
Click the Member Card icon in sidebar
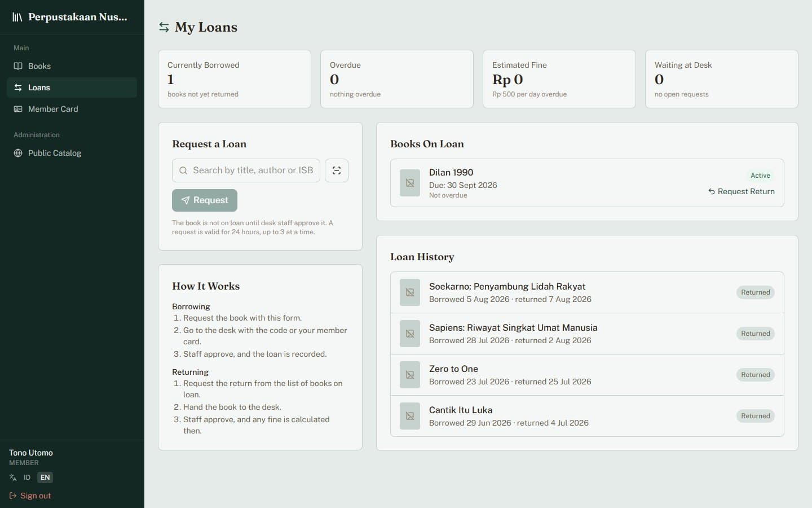pos(18,109)
